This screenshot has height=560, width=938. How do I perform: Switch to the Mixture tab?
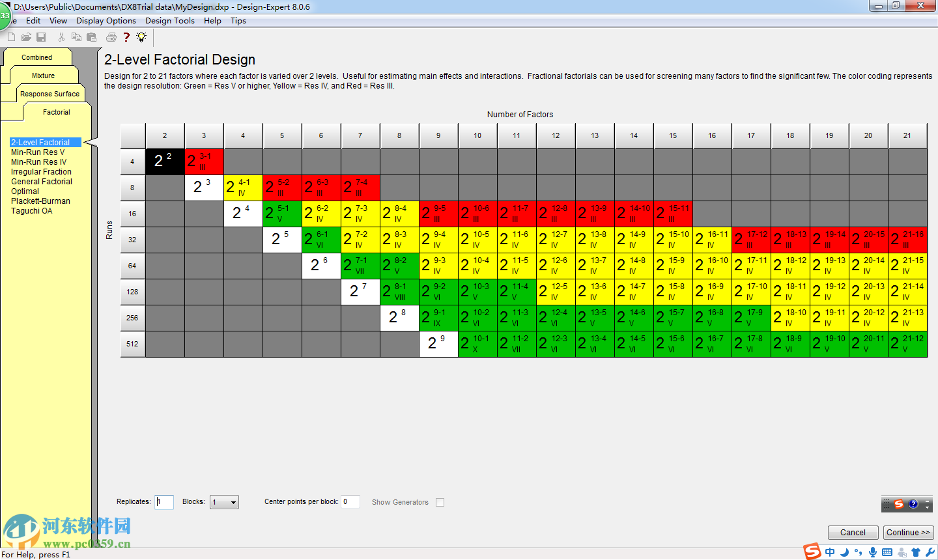(x=44, y=76)
